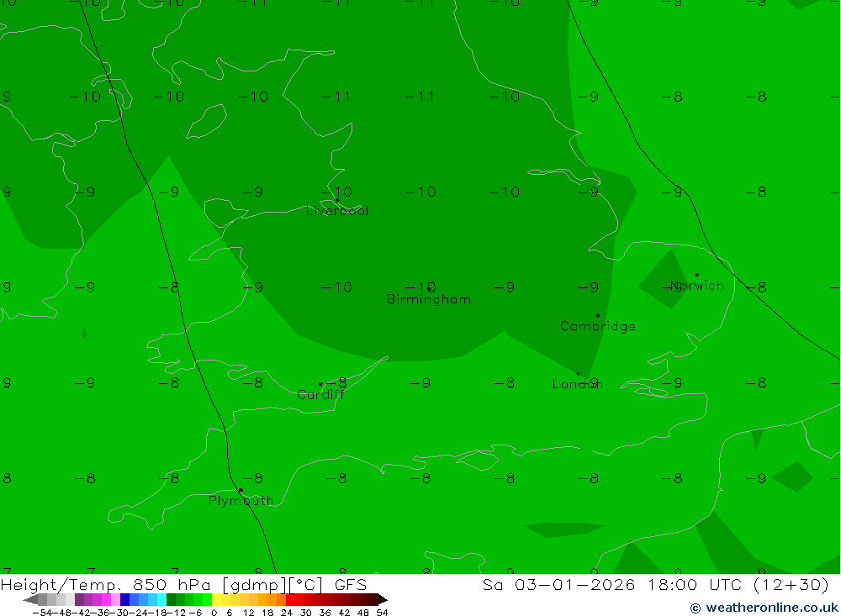The width and height of the screenshot is (841, 616).
Task: Click the legend label '48'
Action: (x=362, y=613)
